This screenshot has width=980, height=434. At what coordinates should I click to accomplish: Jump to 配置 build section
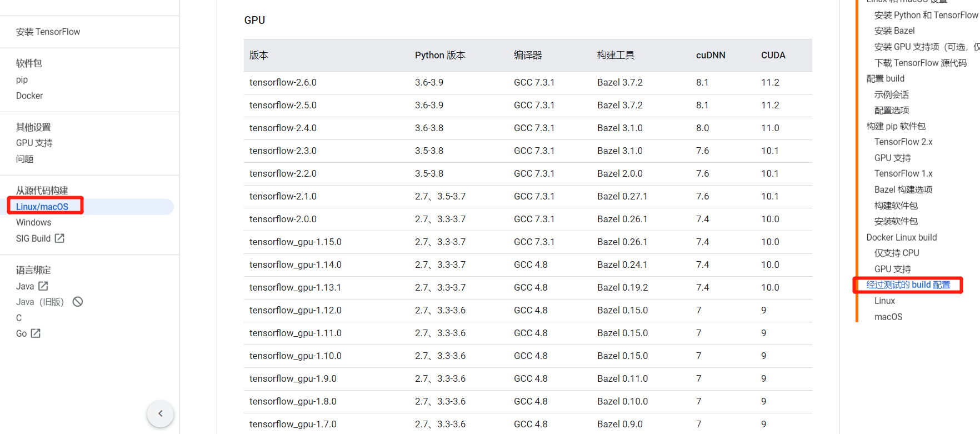pos(886,78)
